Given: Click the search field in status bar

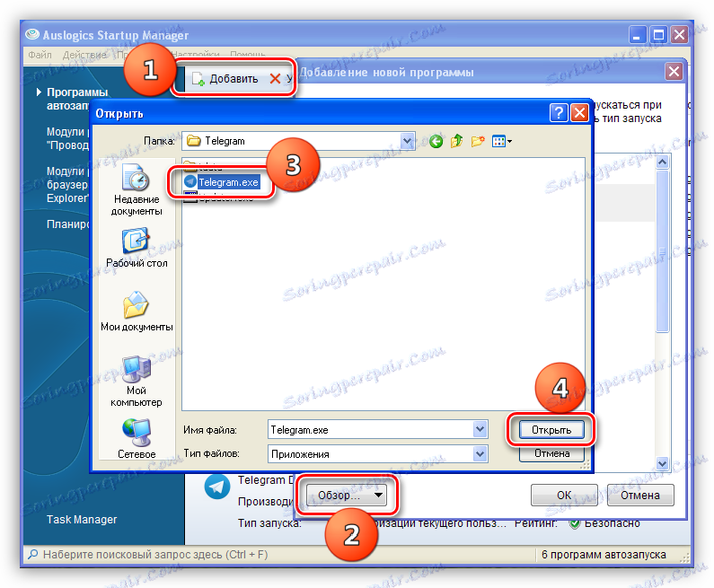Looking at the screenshot, I should (155, 554).
